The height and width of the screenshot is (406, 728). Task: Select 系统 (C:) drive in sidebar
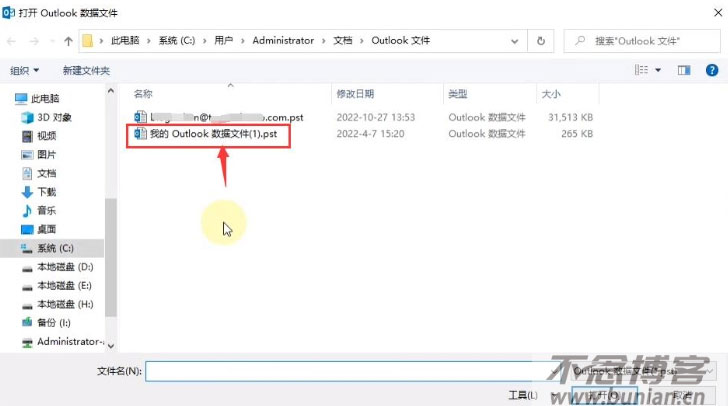(52, 248)
